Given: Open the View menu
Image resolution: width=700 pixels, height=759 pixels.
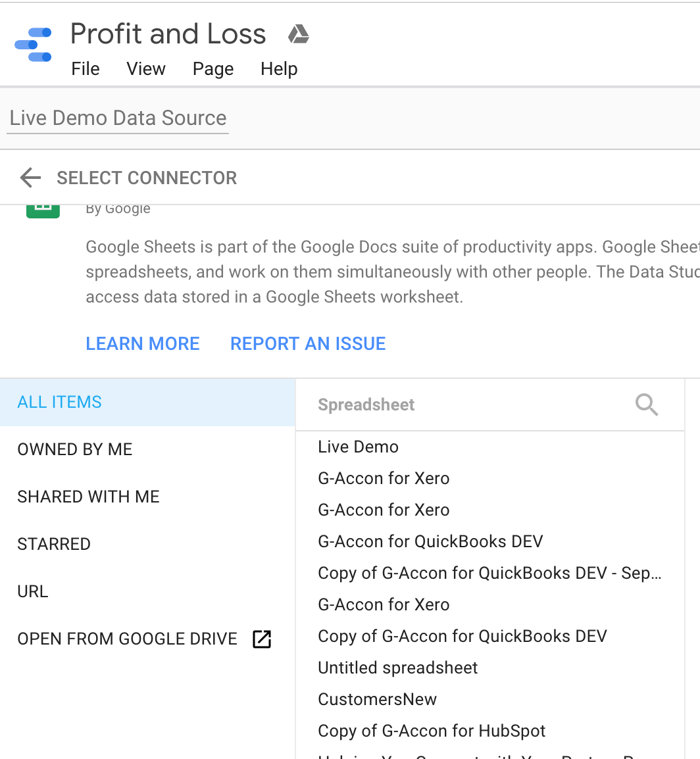Looking at the screenshot, I should click(x=145, y=69).
